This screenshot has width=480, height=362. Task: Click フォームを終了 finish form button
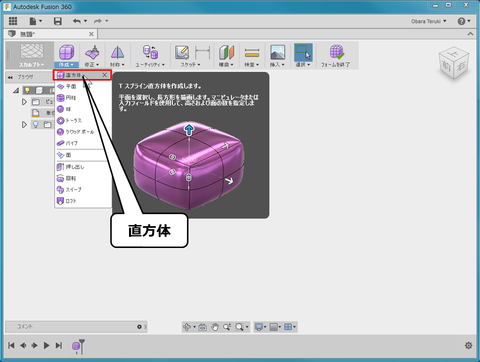point(335,55)
